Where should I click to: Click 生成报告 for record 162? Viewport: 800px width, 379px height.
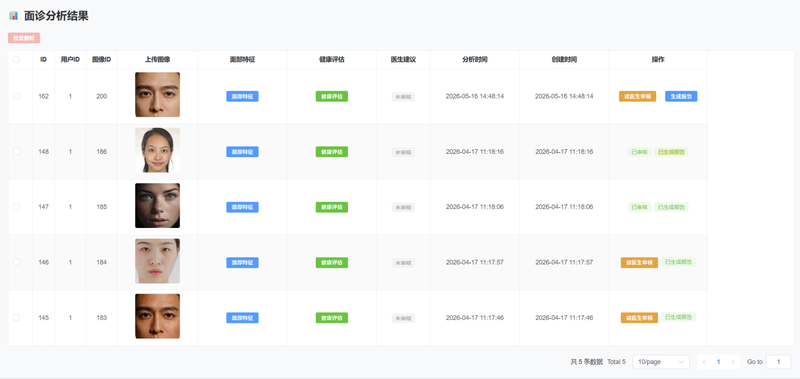[x=681, y=96]
